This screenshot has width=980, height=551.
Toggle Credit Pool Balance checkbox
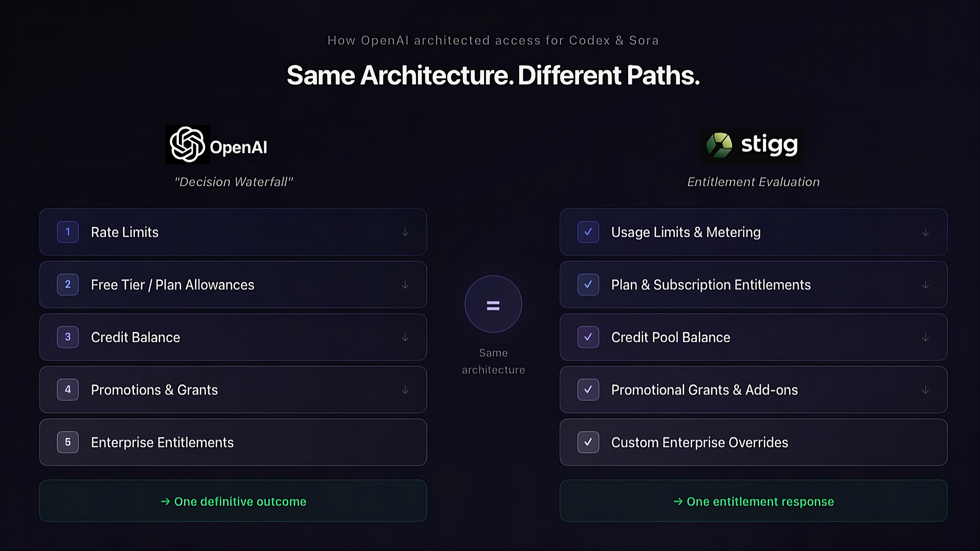coord(588,337)
